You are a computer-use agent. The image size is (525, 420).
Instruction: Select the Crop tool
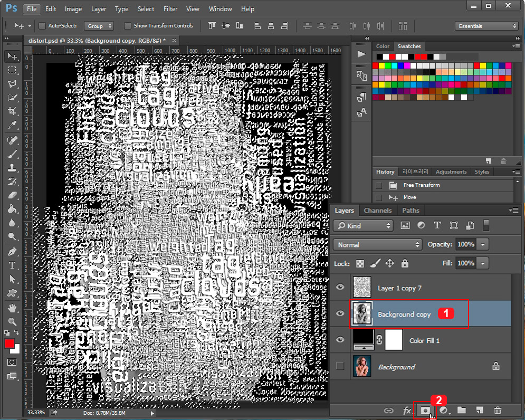click(x=12, y=111)
